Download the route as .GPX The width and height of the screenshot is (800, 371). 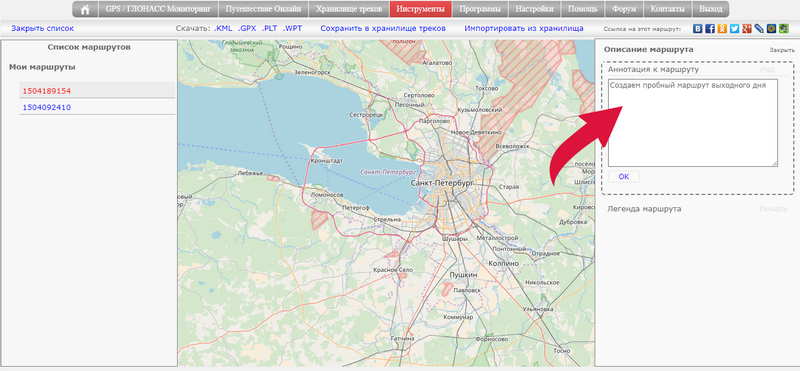point(247,29)
